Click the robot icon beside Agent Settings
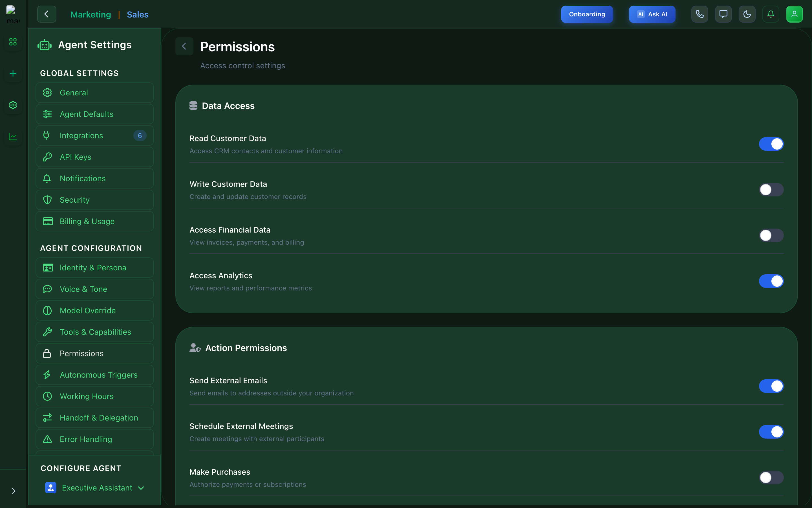 (45, 45)
